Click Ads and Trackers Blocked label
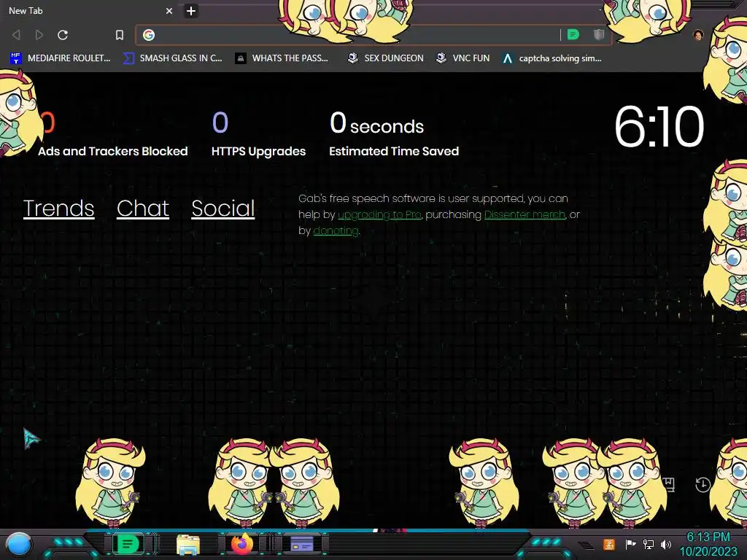This screenshot has width=747, height=560. click(113, 152)
